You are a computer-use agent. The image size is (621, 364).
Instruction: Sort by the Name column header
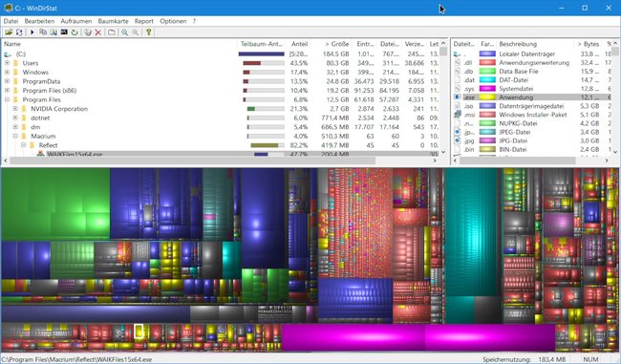click(x=119, y=44)
